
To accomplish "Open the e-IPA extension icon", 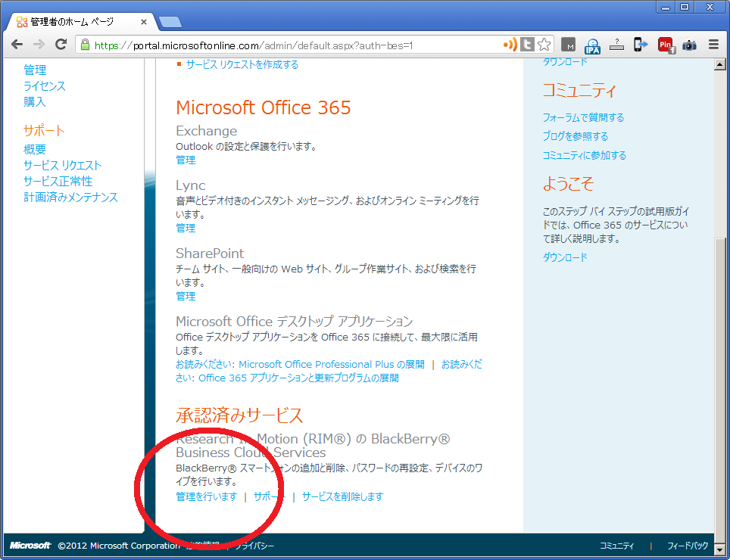I will pos(592,45).
